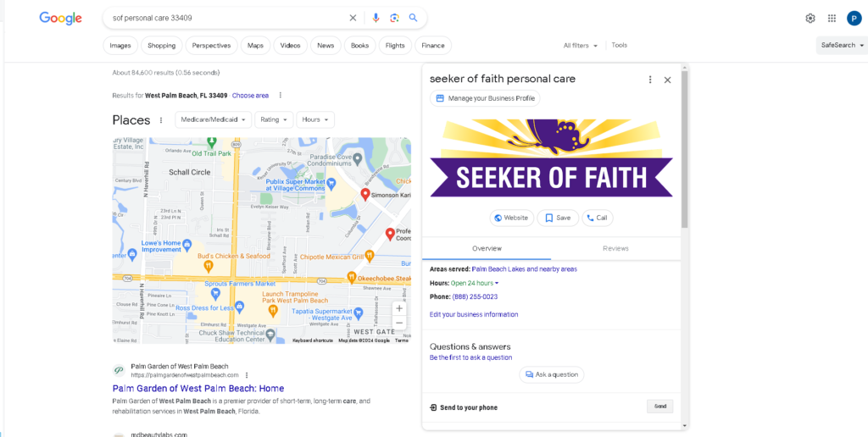868x437 pixels.
Task: Zoom out on the map
Action: pos(399,323)
